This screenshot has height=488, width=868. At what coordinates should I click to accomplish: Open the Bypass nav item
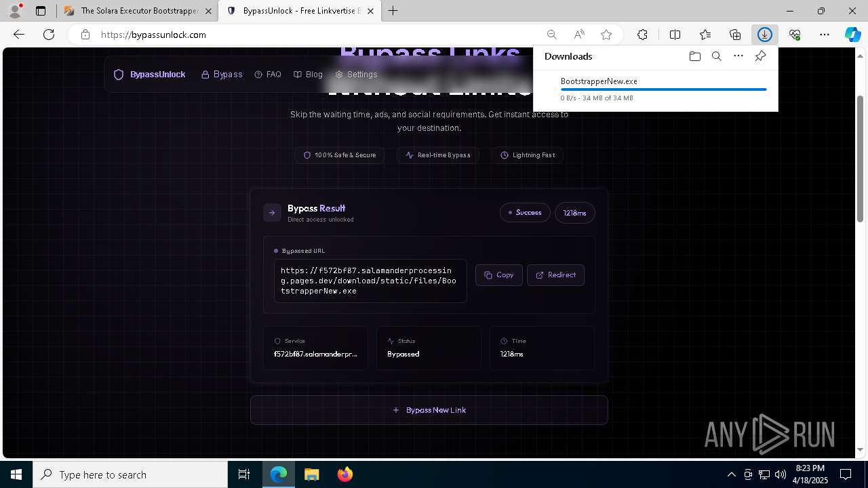pos(222,75)
